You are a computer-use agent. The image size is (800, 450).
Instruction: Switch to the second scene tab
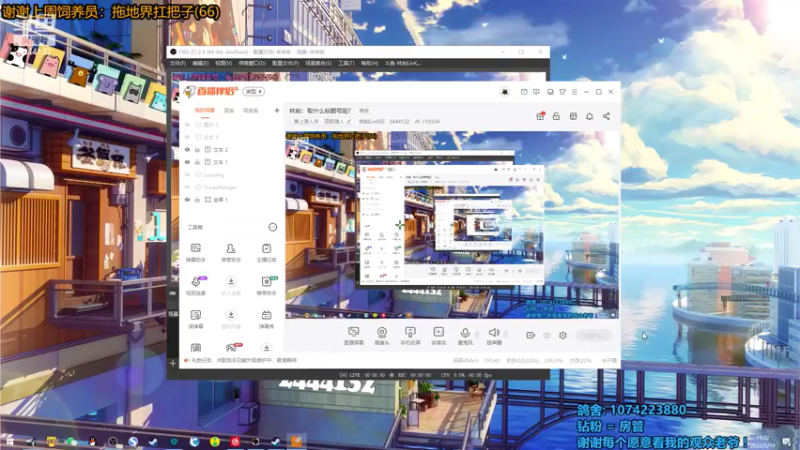[x=229, y=110]
